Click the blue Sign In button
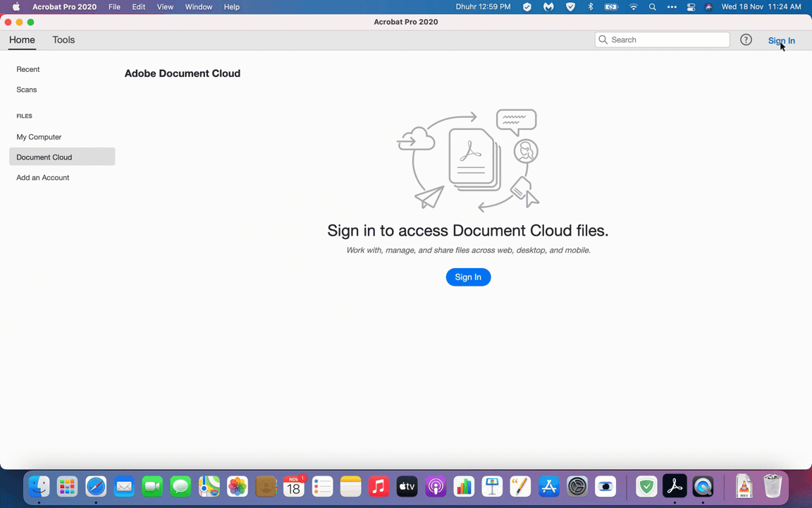 click(x=468, y=277)
